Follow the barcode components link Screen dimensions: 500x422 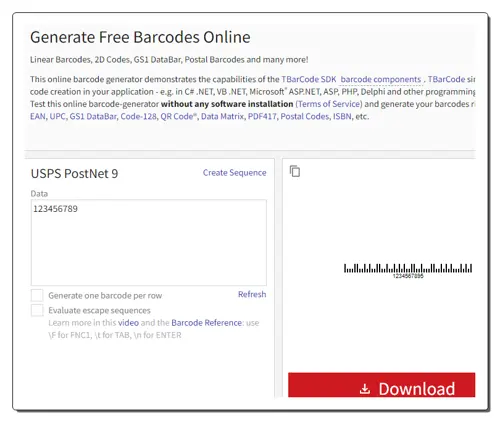click(381, 79)
